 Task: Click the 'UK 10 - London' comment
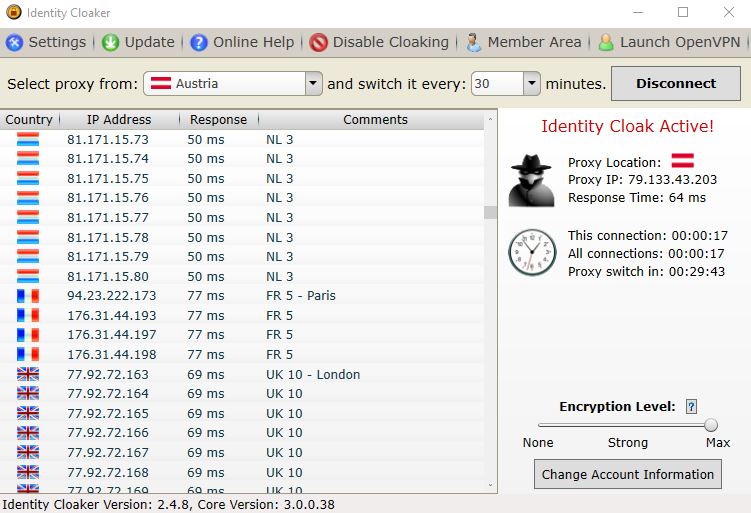(x=313, y=375)
